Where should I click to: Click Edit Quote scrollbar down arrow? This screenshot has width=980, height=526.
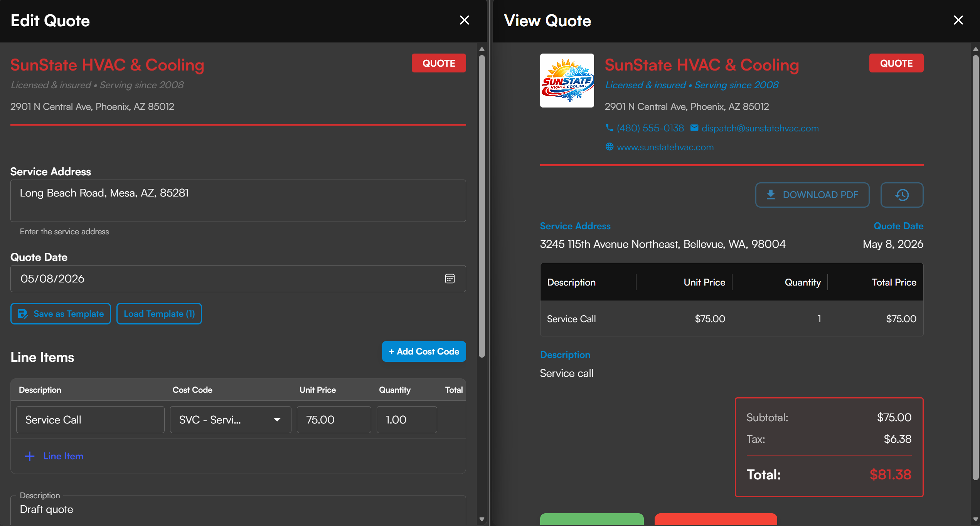pyautogui.click(x=482, y=519)
